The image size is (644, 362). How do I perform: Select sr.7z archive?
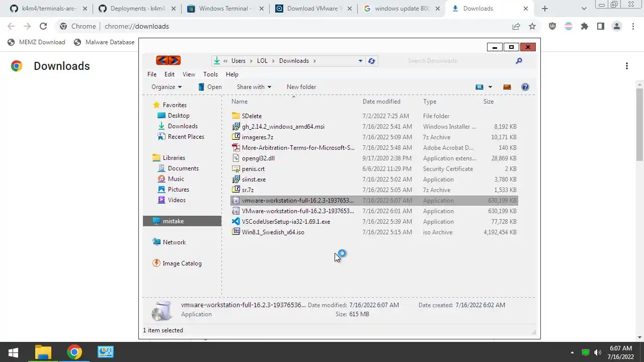tap(374, 190)
